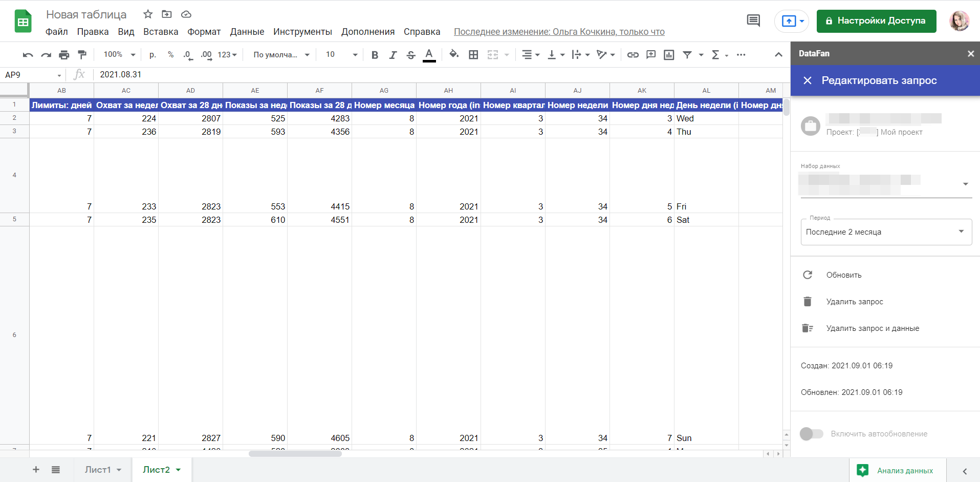Enable the автообновление toggle switch

tap(811, 434)
